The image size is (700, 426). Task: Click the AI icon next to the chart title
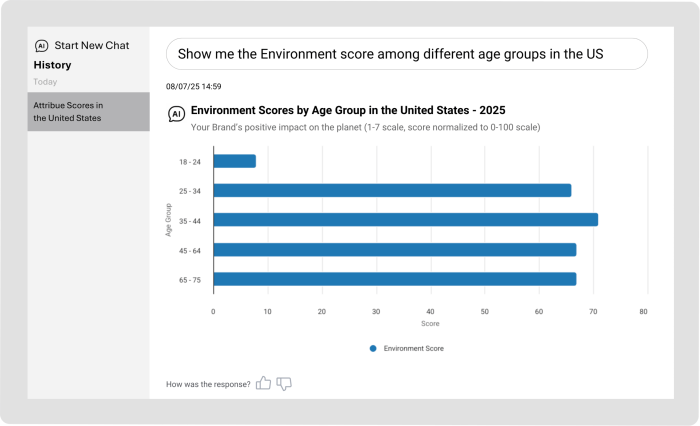[x=176, y=114]
